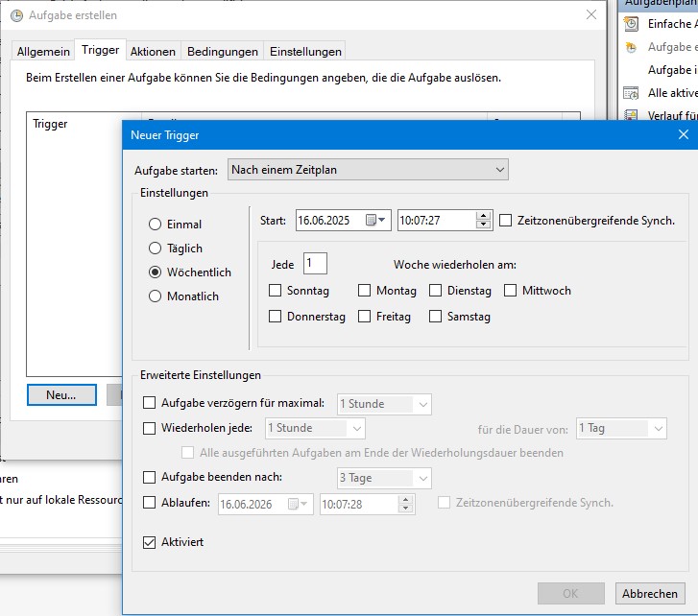Enable Aufgabe beenden nach checkbox
The height and width of the screenshot is (616, 698).
tap(149, 477)
